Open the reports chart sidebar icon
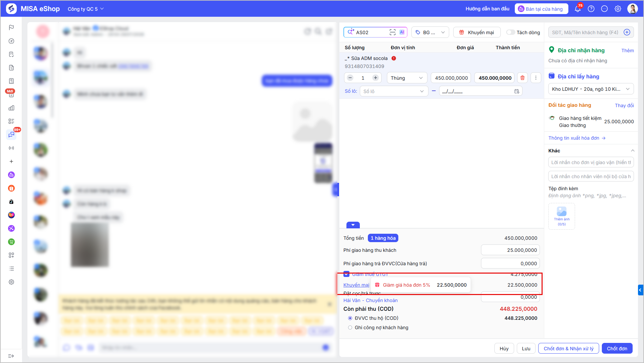The width and height of the screenshot is (644, 363). coord(11,108)
